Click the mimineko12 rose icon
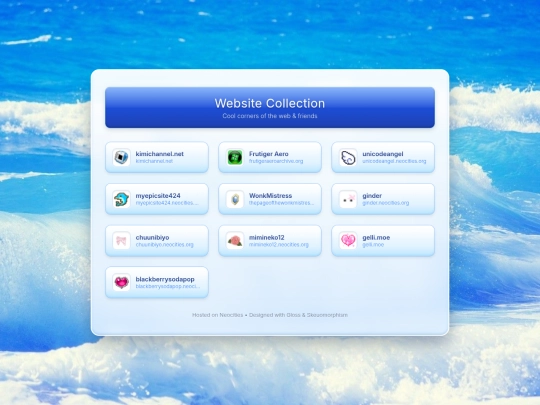The width and height of the screenshot is (540, 405). [x=235, y=241]
